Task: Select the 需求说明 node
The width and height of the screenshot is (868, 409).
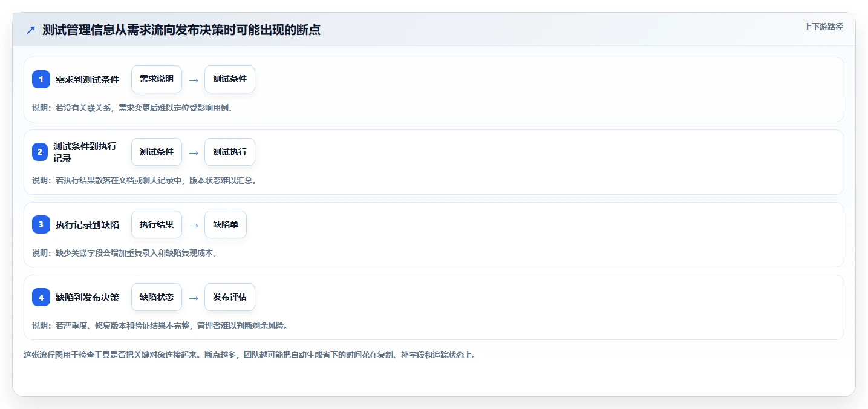Action: [157, 79]
